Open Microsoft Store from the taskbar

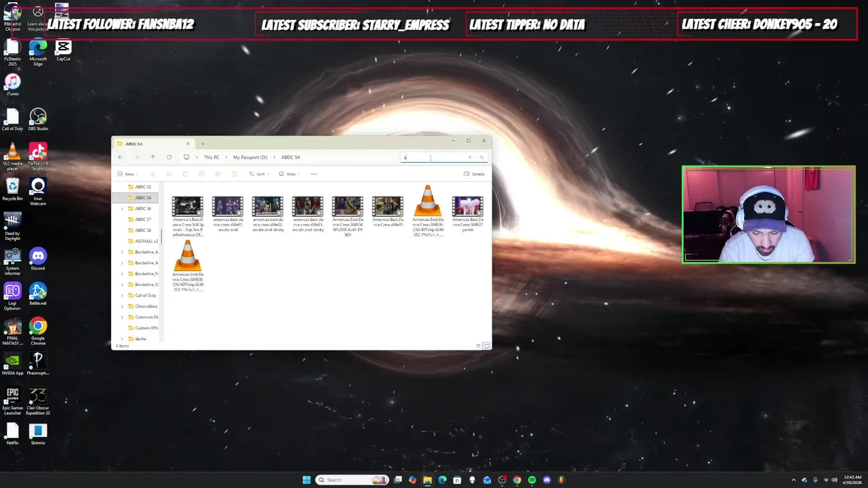457,480
